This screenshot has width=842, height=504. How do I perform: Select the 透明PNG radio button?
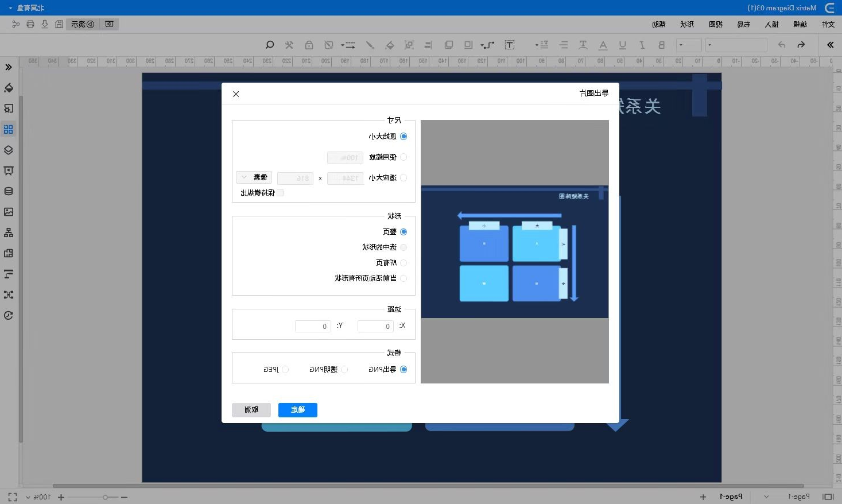tap(344, 370)
